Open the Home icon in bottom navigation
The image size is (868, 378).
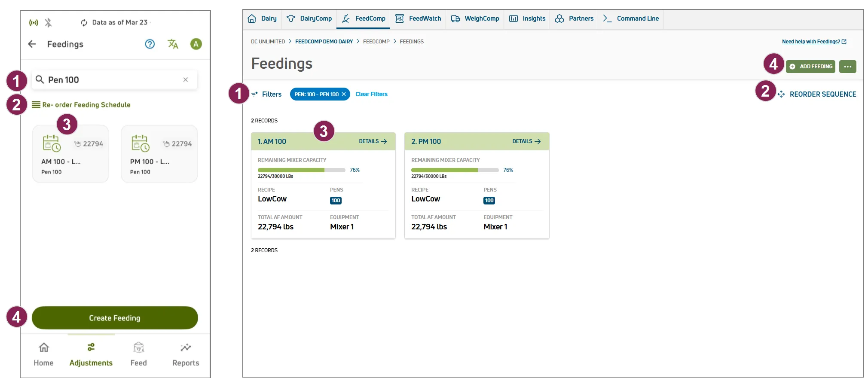point(44,347)
